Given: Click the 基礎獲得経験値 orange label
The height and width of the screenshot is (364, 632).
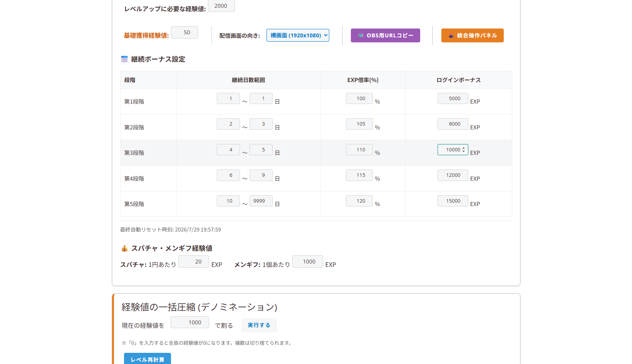Looking at the screenshot, I should pos(146,35).
